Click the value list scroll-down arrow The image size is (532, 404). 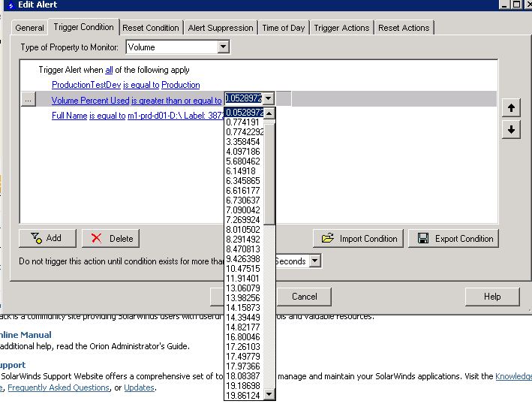point(269,394)
